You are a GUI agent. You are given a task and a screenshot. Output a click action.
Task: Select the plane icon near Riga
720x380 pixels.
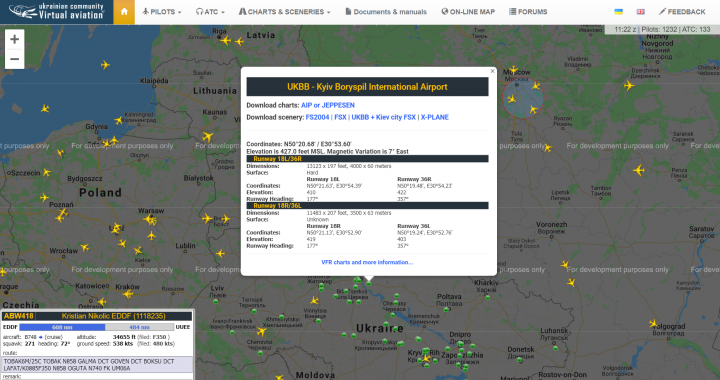coord(225,40)
